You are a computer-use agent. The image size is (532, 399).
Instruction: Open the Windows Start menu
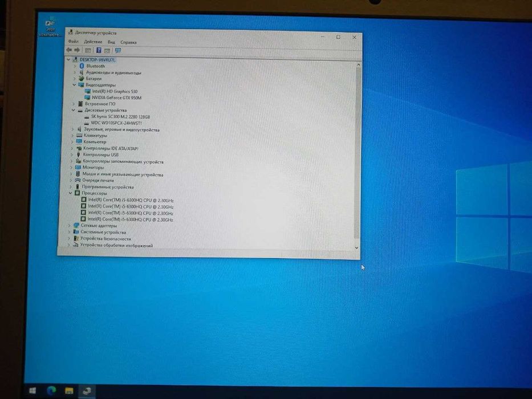point(33,390)
